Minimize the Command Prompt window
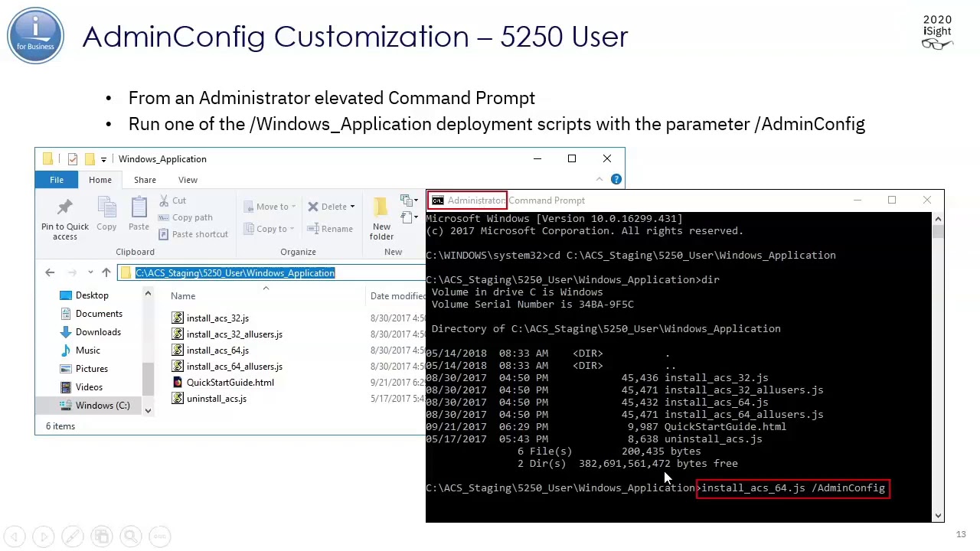Image resolution: width=980 pixels, height=551 pixels. tap(857, 201)
